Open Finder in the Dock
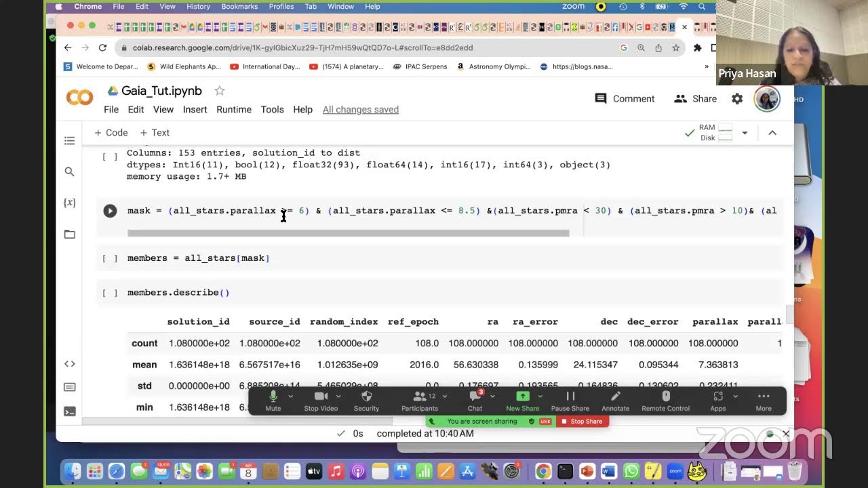 tap(72, 471)
